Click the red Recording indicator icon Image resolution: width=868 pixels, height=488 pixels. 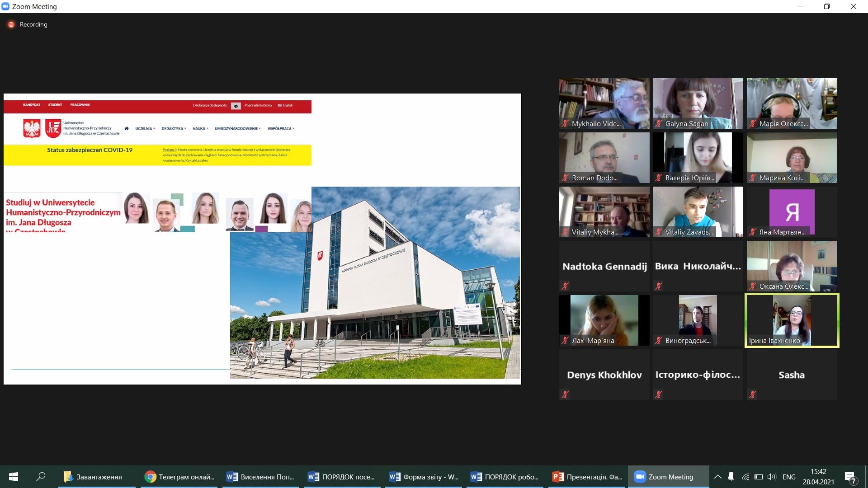[x=11, y=24]
